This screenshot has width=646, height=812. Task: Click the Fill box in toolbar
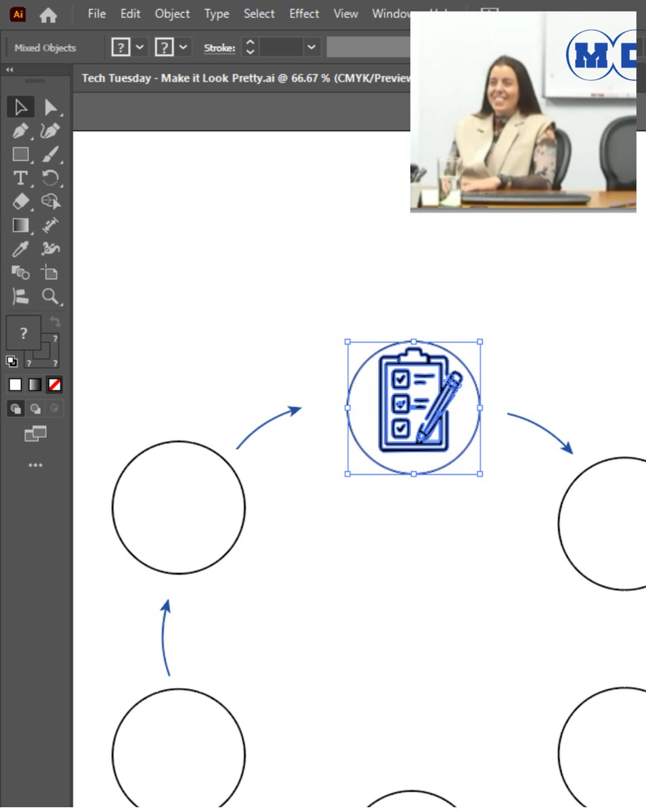pyautogui.click(x=24, y=332)
